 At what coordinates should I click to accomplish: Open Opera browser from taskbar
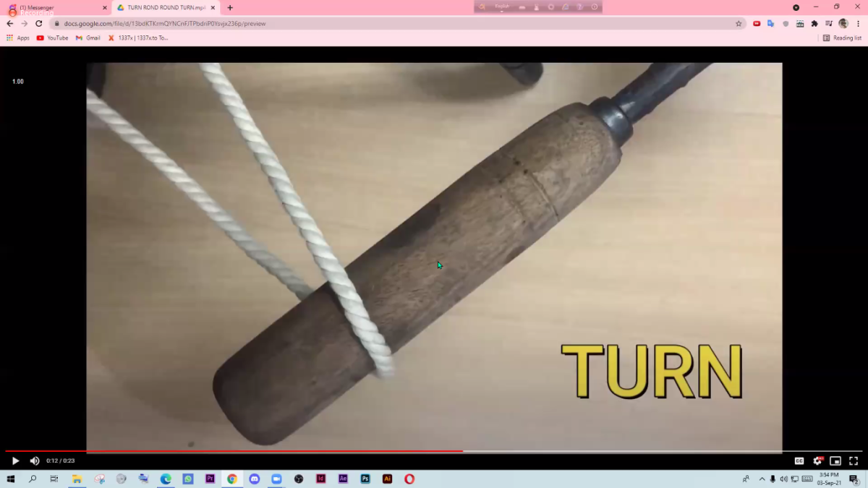pyautogui.click(x=409, y=479)
